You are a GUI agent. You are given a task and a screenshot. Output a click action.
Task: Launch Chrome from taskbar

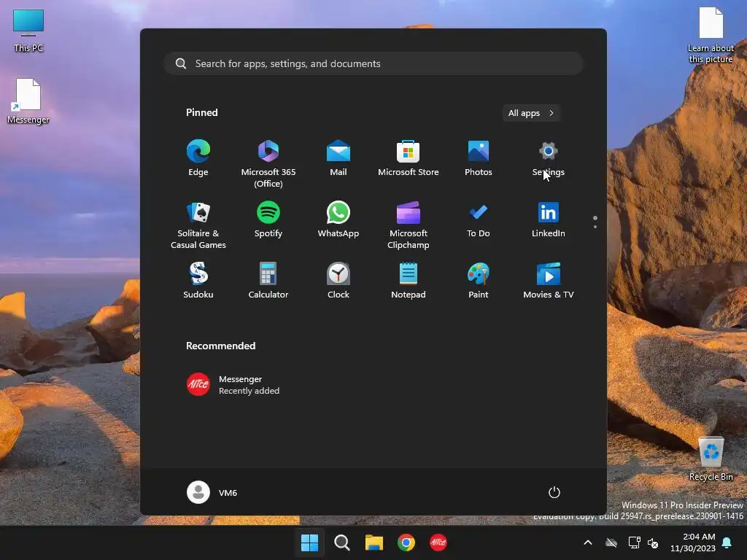[406, 542]
